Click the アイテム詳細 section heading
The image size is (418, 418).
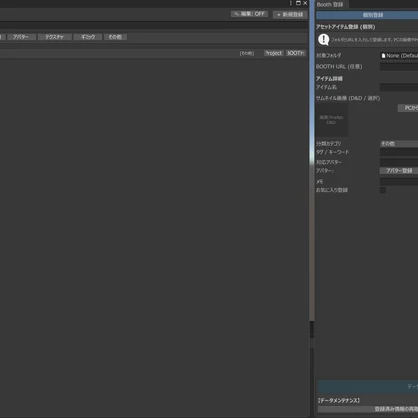(x=329, y=79)
